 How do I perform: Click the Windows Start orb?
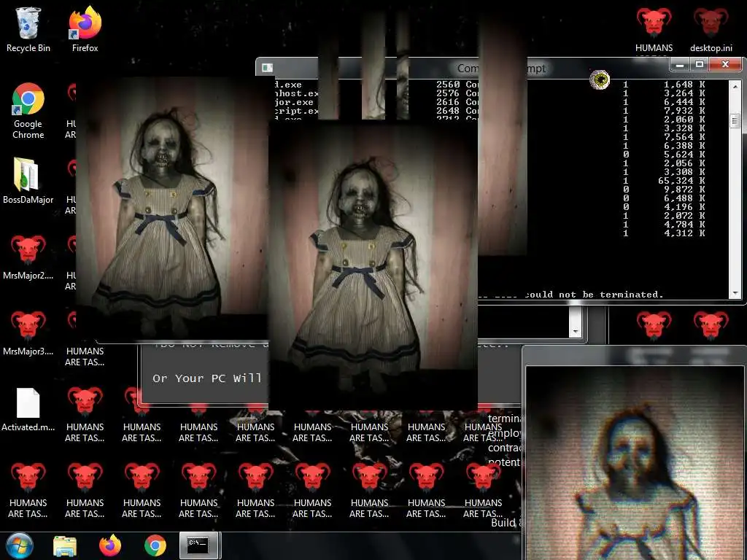pos(20,545)
